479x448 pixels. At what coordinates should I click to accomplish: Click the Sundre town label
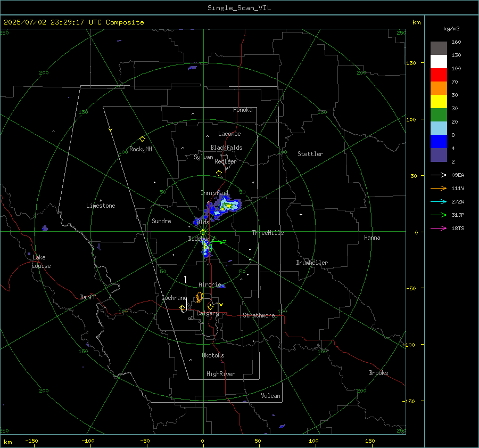pyautogui.click(x=161, y=221)
